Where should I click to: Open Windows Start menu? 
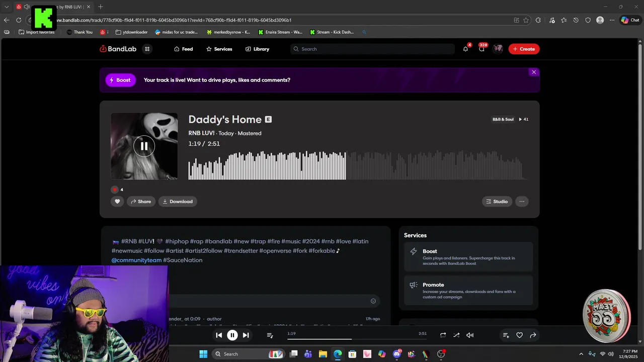coord(203,354)
